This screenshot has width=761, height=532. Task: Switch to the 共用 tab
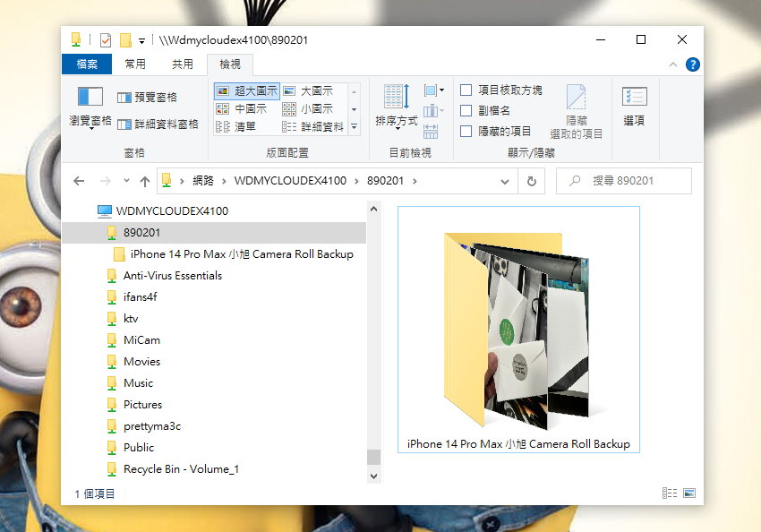click(x=183, y=64)
